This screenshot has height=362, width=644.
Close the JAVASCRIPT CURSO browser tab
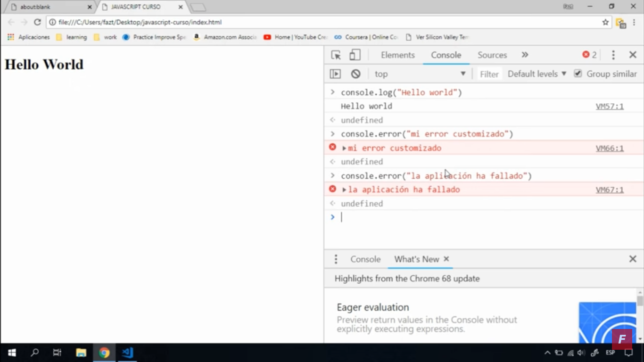click(x=181, y=7)
